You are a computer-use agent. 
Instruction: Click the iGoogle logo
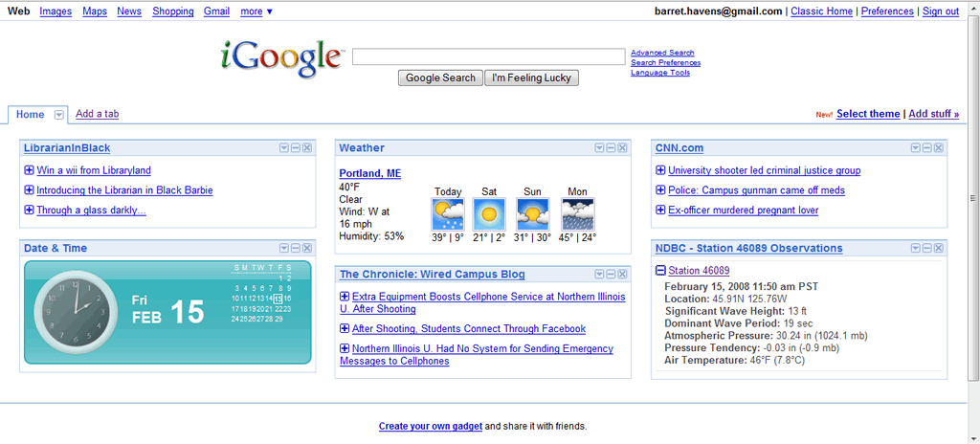[x=280, y=58]
